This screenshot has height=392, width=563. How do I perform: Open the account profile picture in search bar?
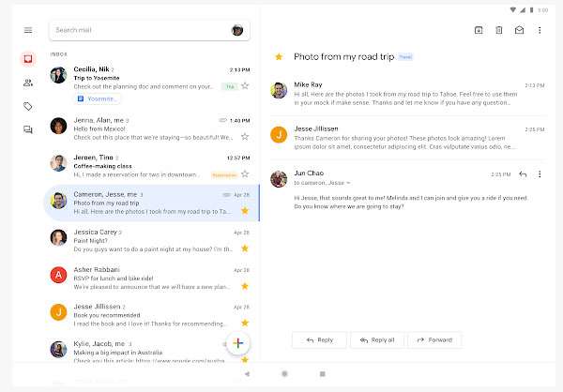[237, 30]
